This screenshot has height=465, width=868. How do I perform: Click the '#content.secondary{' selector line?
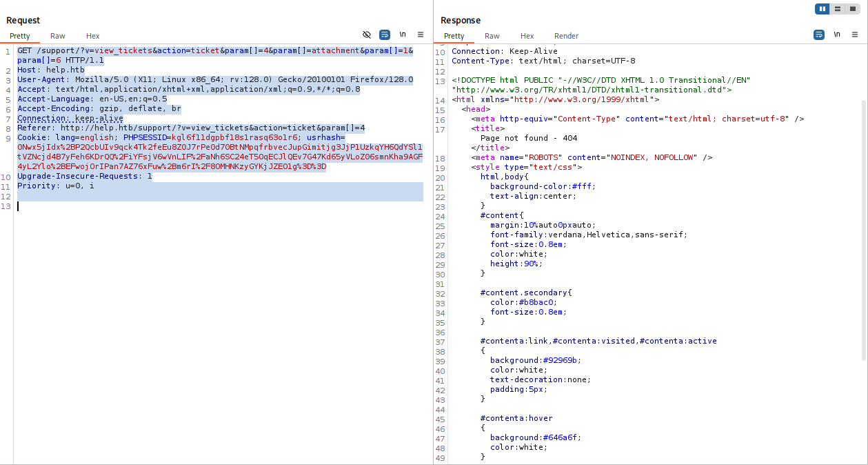pos(526,293)
